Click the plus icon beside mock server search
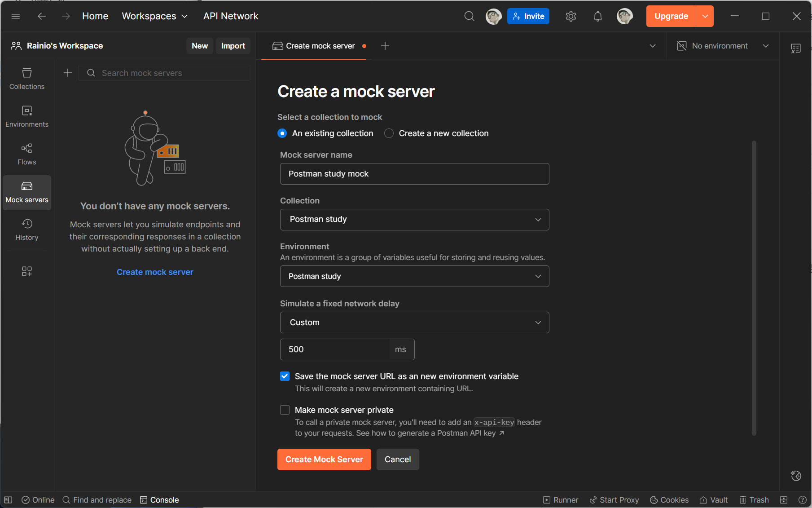812x508 pixels. tap(68, 73)
